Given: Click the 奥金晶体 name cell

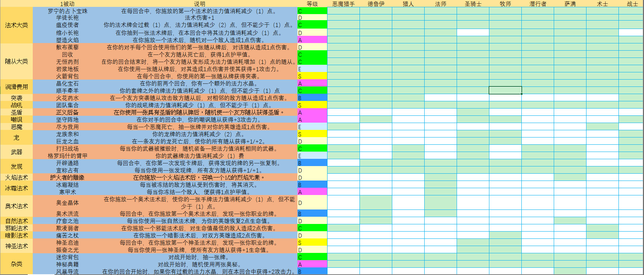Looking at the screenshot, I should click(67, 203).
